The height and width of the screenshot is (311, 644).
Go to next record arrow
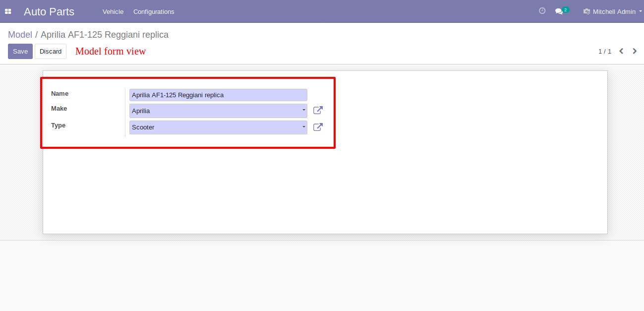(x=635, y=51)
